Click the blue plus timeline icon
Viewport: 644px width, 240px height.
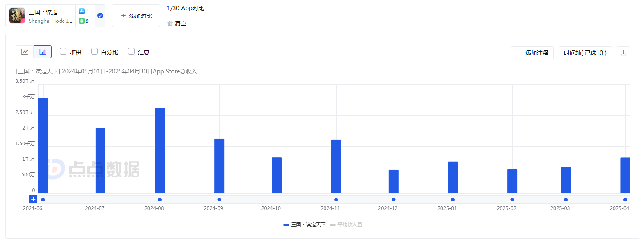pos(33,199)
